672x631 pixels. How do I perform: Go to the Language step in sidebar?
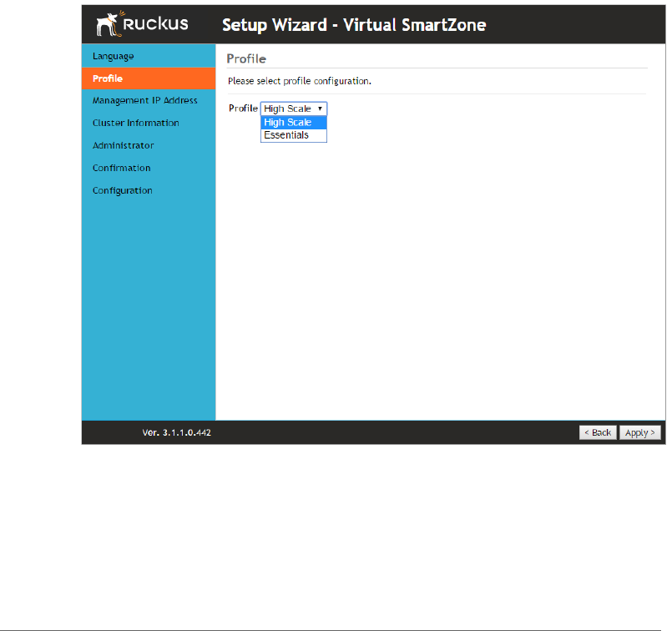pyautogui.click(x=149, y=56)
